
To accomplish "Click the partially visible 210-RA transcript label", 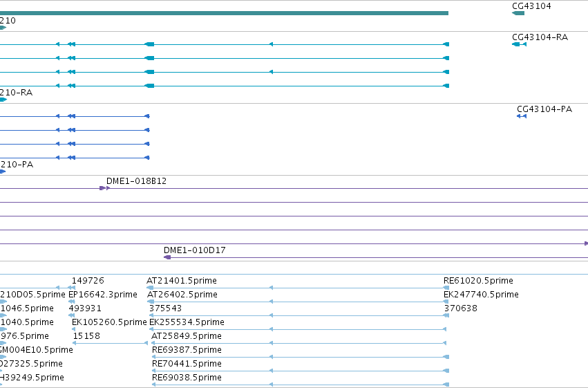I will click(x=16, y=93).
